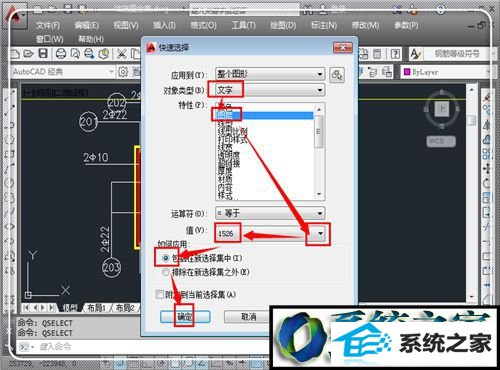Screen dimensions: 500x370
Task: Click the 2Φ10 text in the drawing
Action: point(96,157)
